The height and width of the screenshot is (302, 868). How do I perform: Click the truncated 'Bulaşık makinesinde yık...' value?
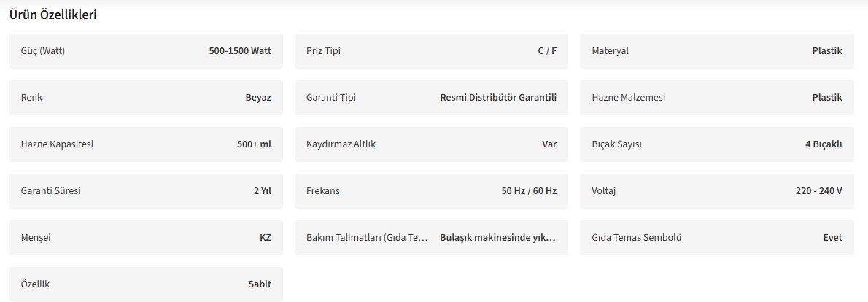[x=498, y=238]
